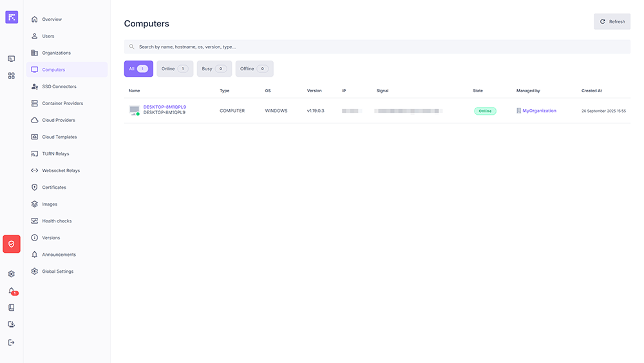
Task: Go to TURN Relays menu item
Action: point(55,153)
